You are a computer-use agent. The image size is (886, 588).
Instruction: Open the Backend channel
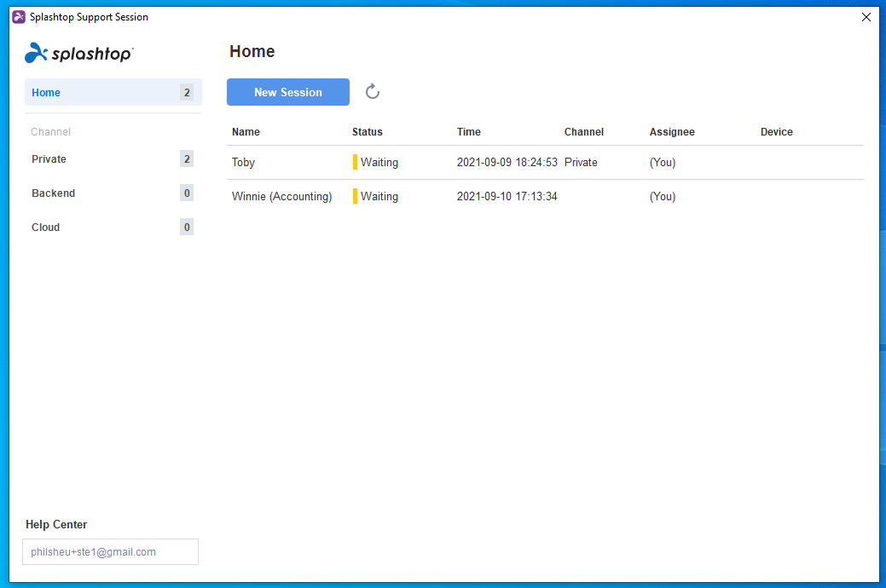tap(113, 193)
